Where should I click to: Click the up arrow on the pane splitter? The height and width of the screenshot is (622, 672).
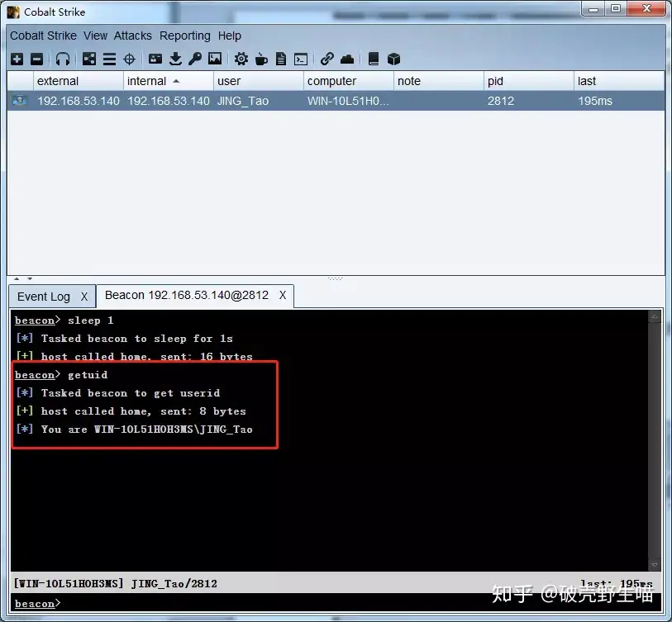coord(17,279)
